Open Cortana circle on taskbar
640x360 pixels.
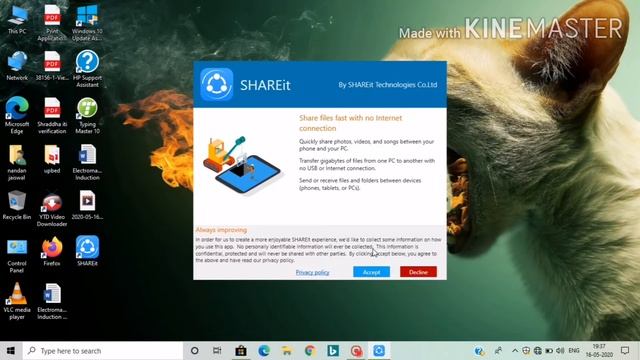[195, 351]
